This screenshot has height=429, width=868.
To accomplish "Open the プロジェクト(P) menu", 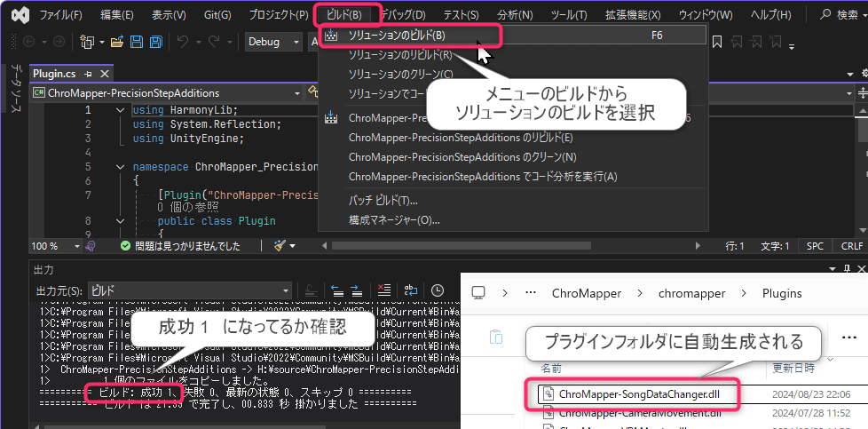I will click(279, 15).
